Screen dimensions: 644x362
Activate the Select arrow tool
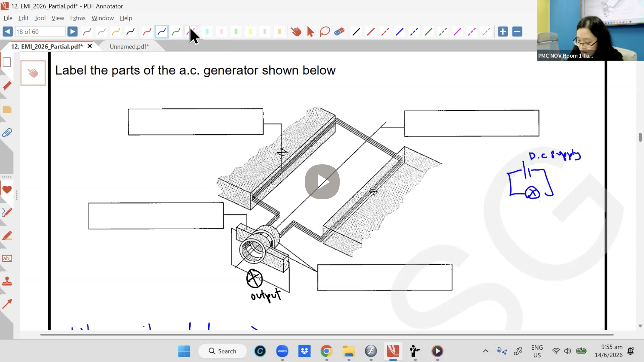click(x=310, y=32)
